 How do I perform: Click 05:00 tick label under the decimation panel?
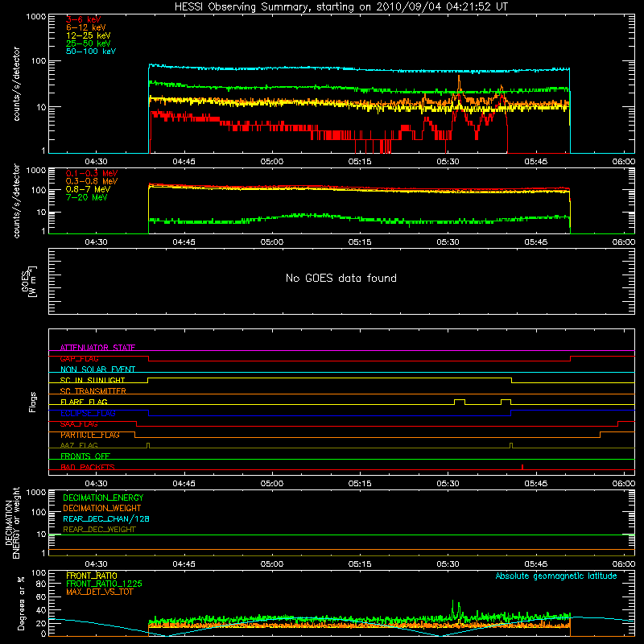point(272,564)
